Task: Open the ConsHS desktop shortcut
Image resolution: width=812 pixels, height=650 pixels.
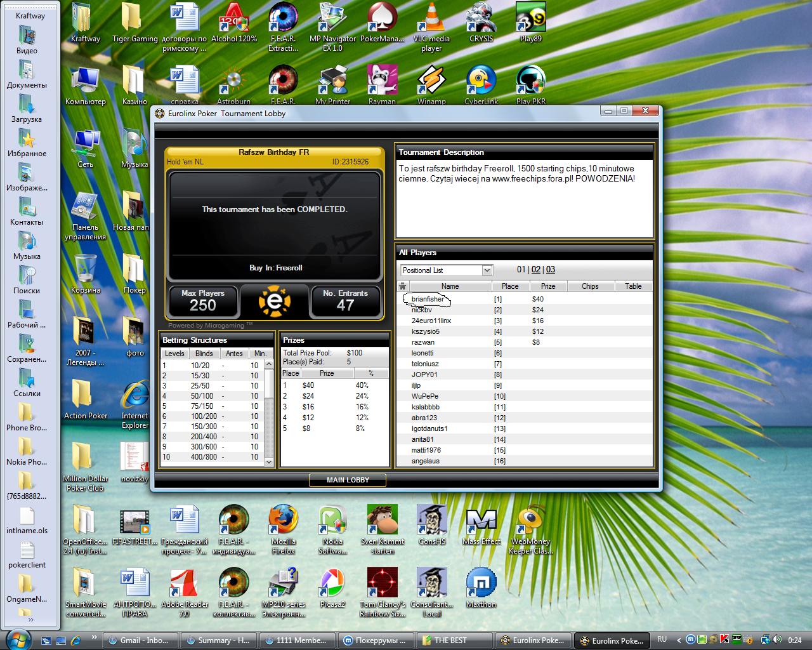Action: [431, 526]
